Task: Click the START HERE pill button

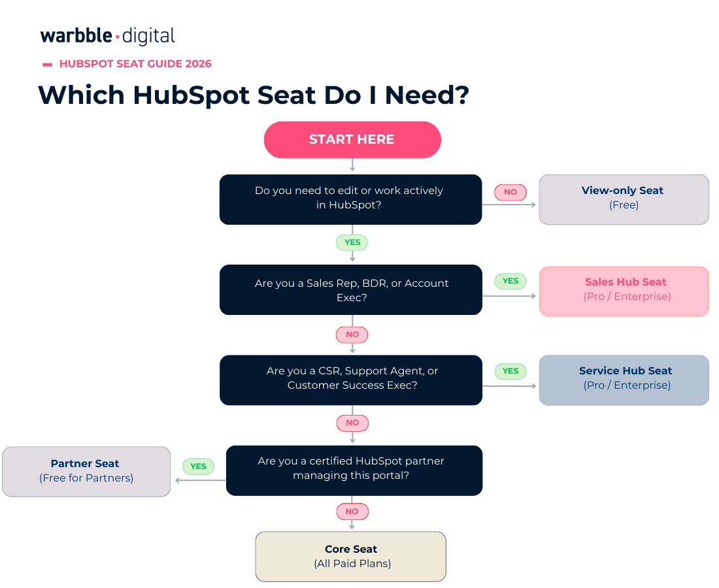Action: 352,140
